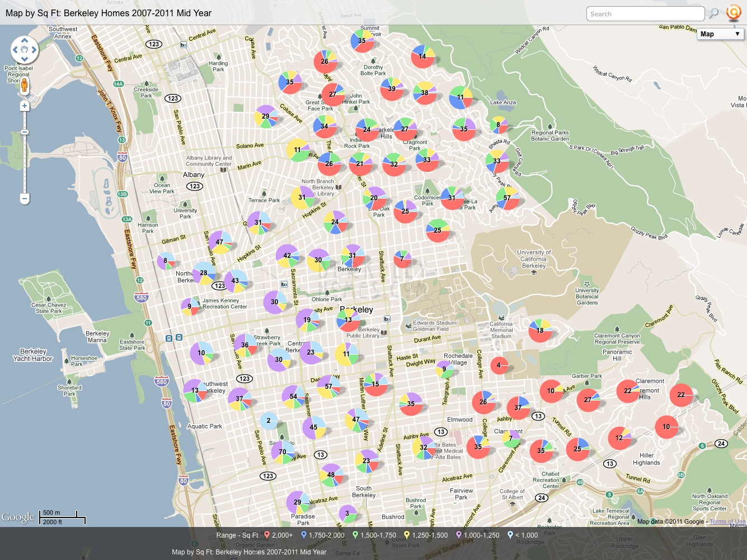Select the purple marker labeled 3
Image resolution: width=747 pixels, height=560 pixels.
[x=347, y=513]
